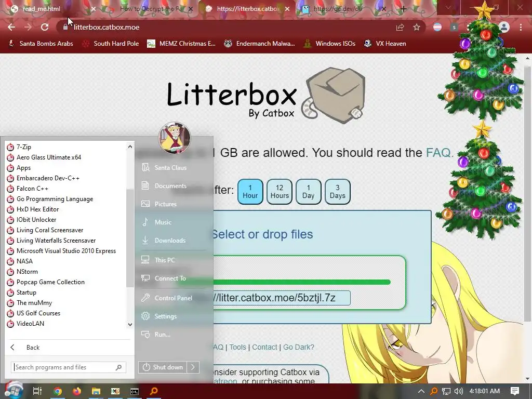
Task: Open Go Programming Language folder
Action: point(66,199)
